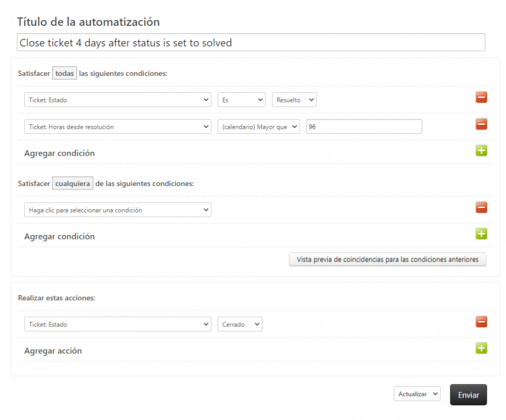The height and width of the screenshot is (420, 506).
Task: Expand the 'Resuelto' status value dropdown
Action: (294, 100)
